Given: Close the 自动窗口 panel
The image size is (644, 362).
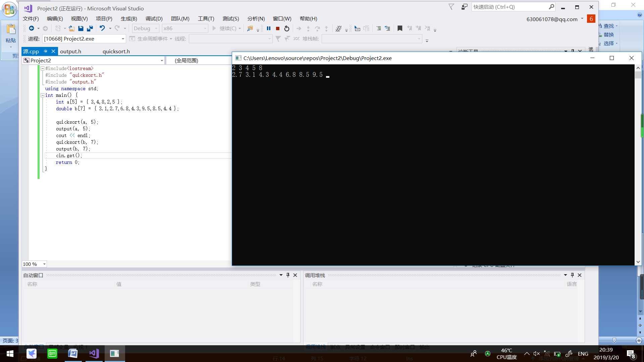Looking at the screenshot, I should tap(295, 275).
